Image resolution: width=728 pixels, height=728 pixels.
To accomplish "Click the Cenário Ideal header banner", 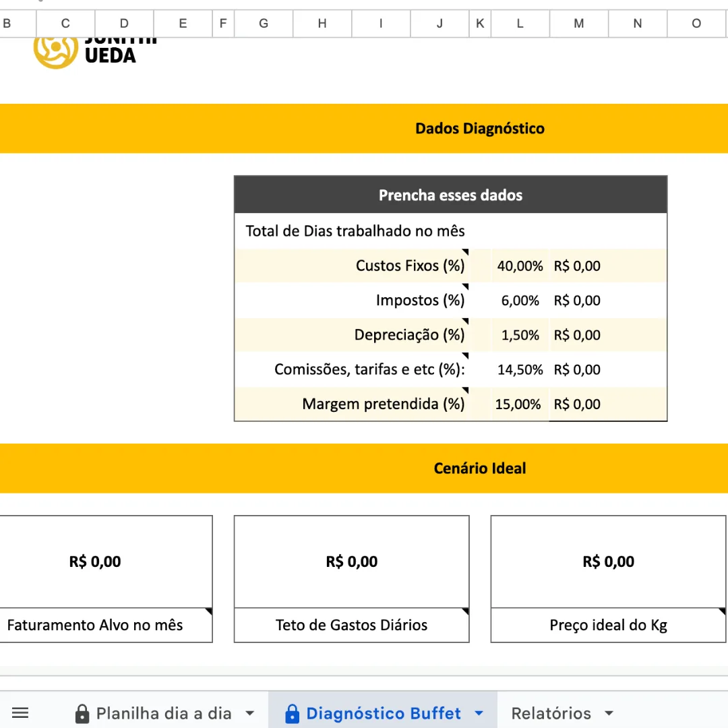I will 364,468.
